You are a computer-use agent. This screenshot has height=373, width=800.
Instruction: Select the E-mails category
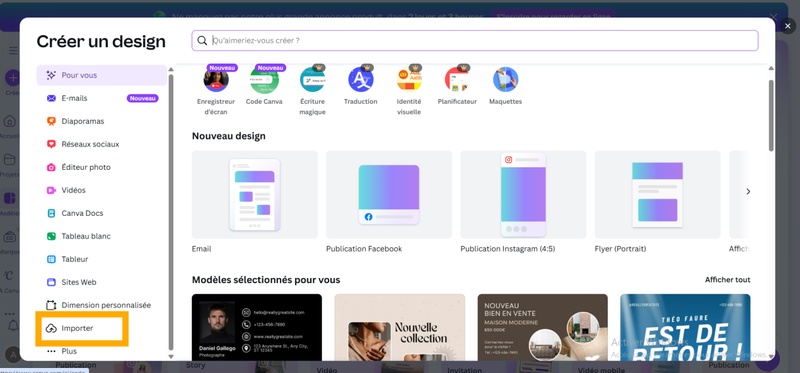click(x=102, y=98)
